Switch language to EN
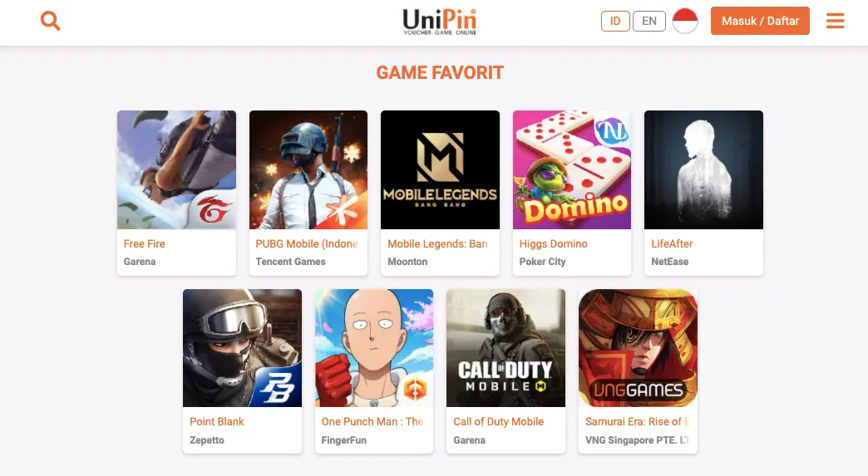 tap(649, 21)
